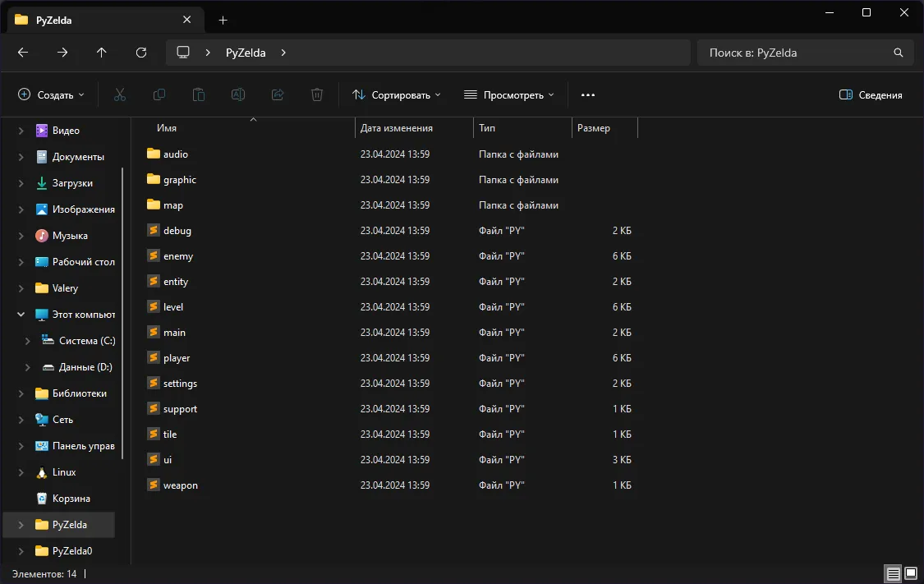Viewport: 924px width, 584px height.
Task: Click the Создать button
Action: (52, 95)
